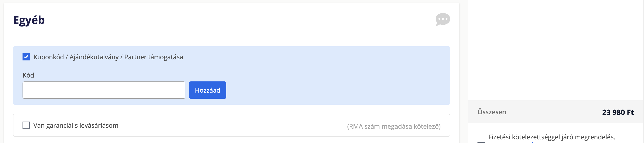Uncheck the Kuponkód coupon code checkbox
The width and height of the screenshot is (644, 143).
point(26,57)
